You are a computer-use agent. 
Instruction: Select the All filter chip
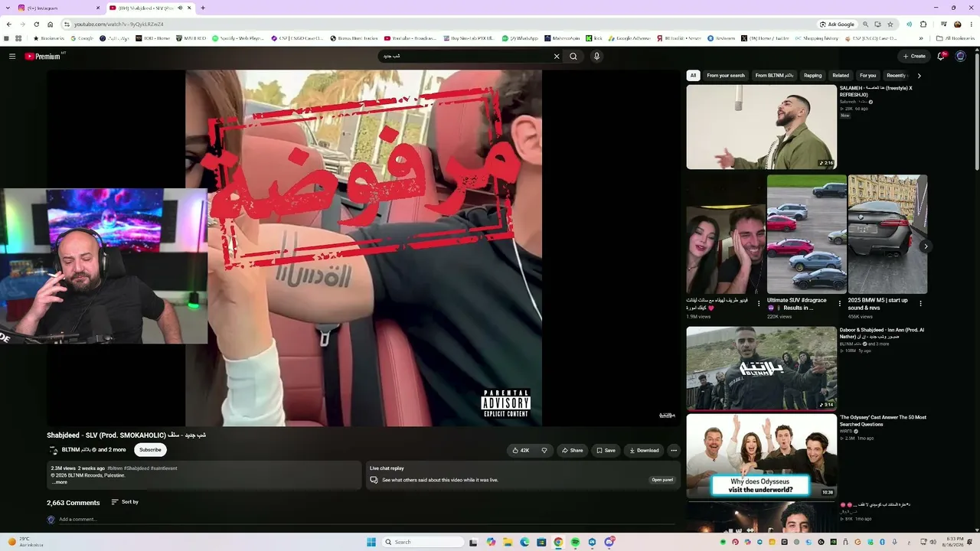point(693,76)
